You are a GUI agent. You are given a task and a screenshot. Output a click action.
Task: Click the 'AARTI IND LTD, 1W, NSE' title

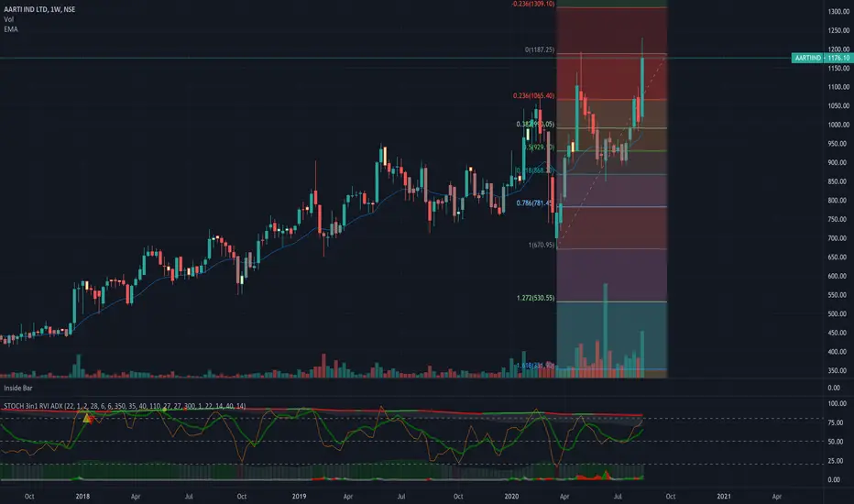pyautogui.click(x=39, y=9)
